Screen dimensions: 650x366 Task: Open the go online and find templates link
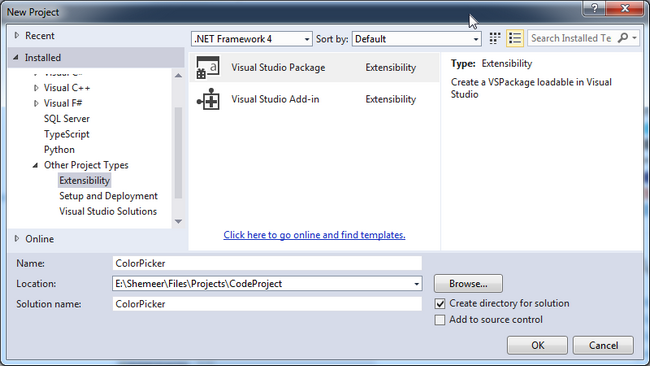314,235
